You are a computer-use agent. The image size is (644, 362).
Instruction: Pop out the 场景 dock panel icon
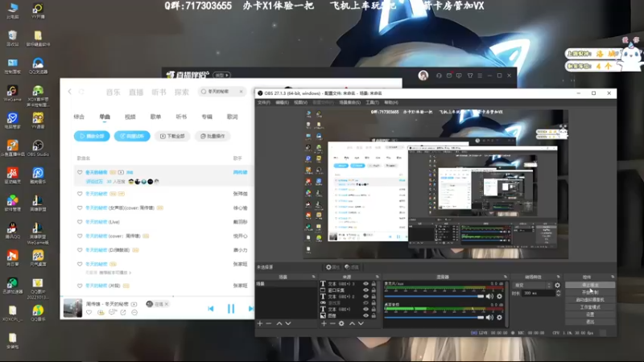tap(313, 277)
